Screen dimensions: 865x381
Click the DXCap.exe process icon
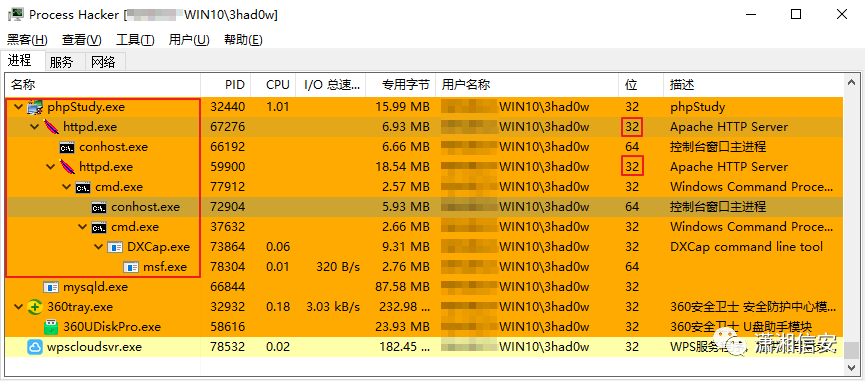point(115,247)
